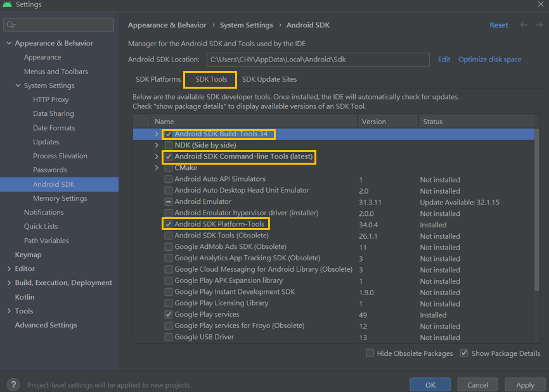Select Kotlin in the settings tree
The width and height of the screenshot is (549, 392).
click(25, 297)
